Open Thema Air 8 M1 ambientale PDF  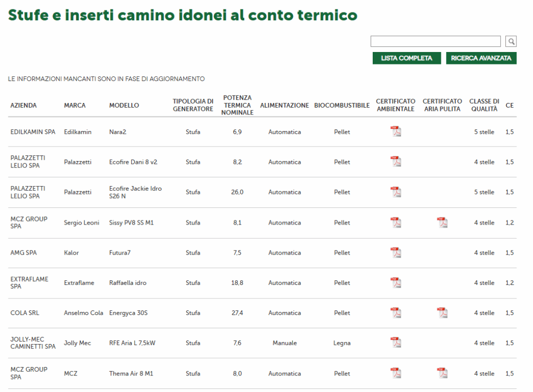tap(396, 373)
